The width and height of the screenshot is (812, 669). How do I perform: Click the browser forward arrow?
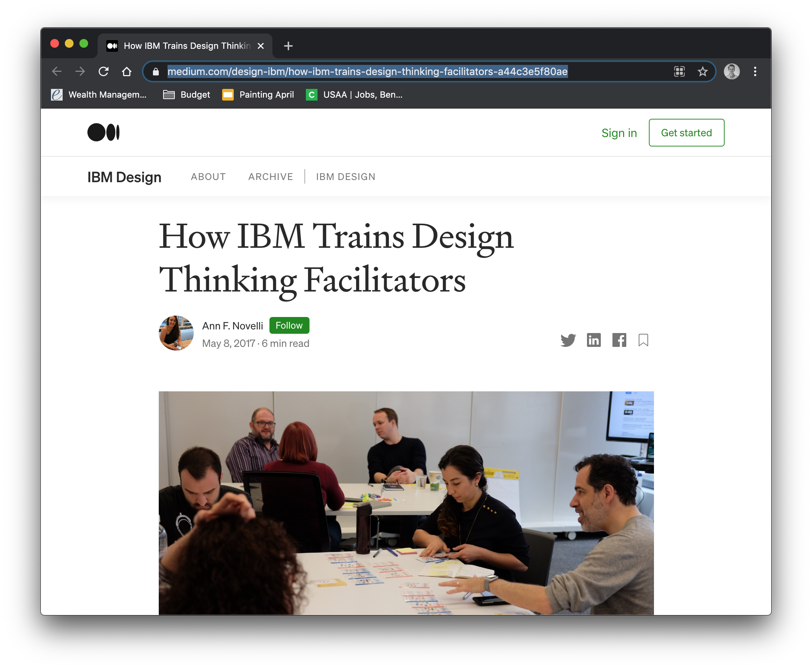(80, 71)
